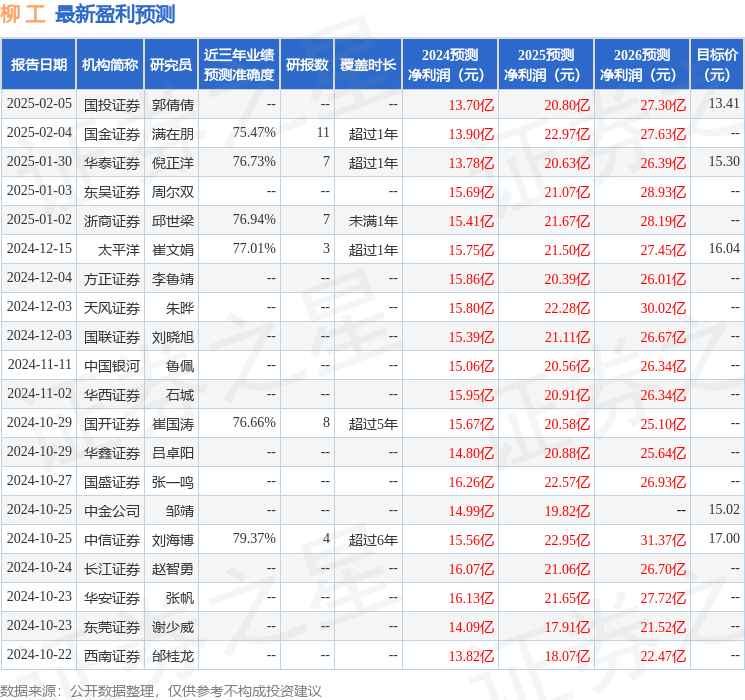Select the 长江证券 institution cell
745x700 pixels.
(112, 569)
